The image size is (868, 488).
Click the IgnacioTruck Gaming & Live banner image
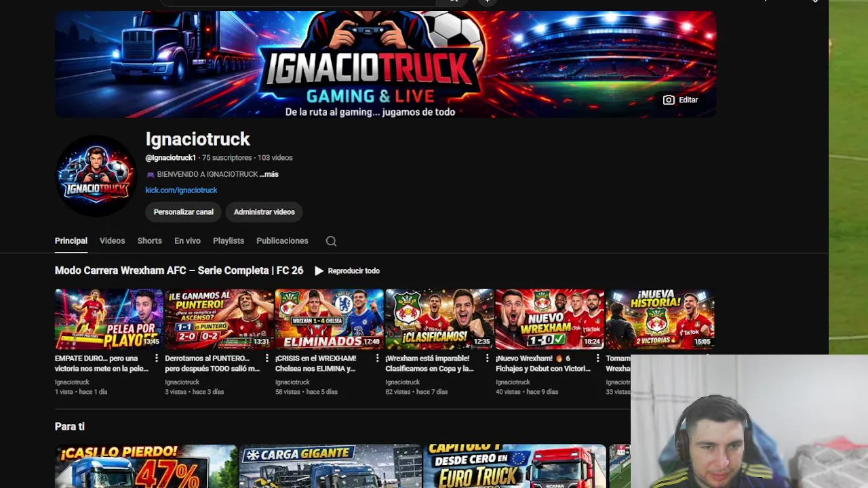(x=385, y=64)
